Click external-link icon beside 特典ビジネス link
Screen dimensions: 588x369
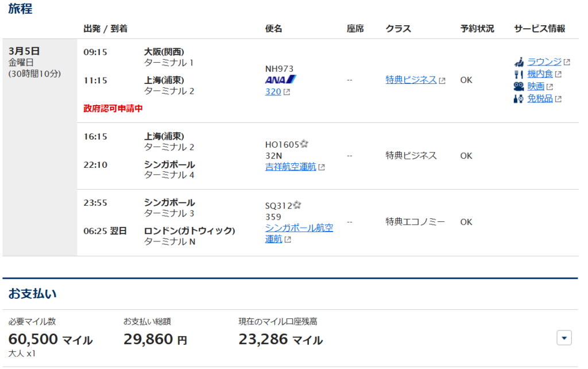click(x=442, y=80)
